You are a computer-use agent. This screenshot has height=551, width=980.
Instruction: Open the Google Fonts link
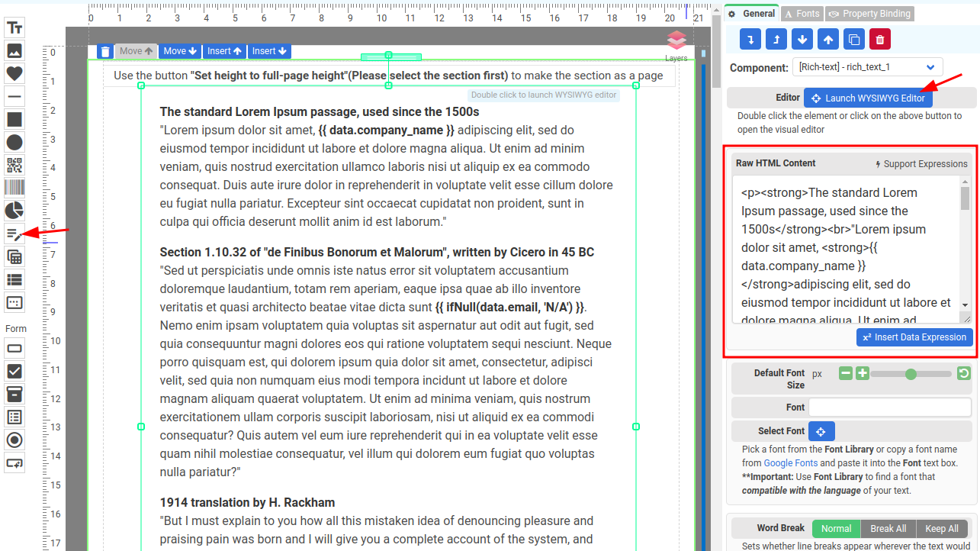pyautogui.click(x=791, y=462)
